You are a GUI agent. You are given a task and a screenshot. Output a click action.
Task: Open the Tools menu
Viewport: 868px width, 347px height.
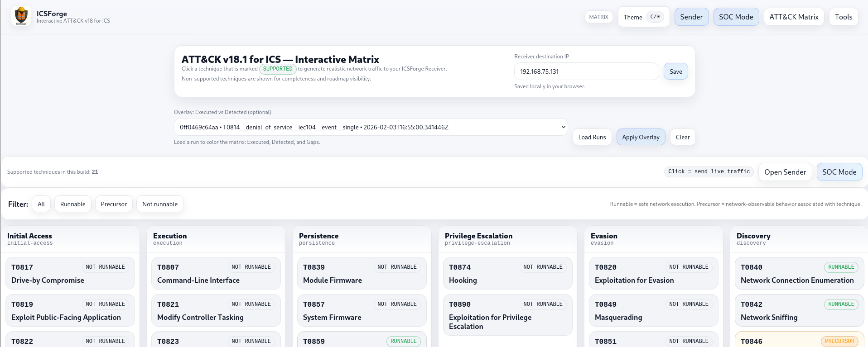pyautogui.click(x=843, y=17)
